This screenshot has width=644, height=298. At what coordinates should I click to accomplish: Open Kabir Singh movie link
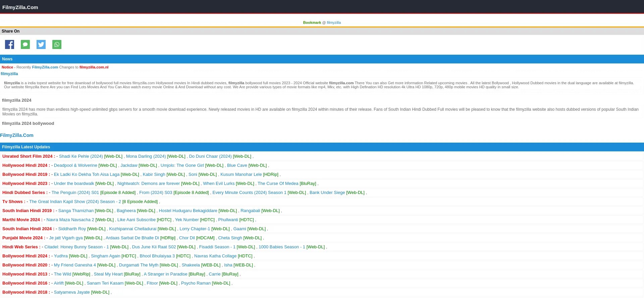pos(154,175)
